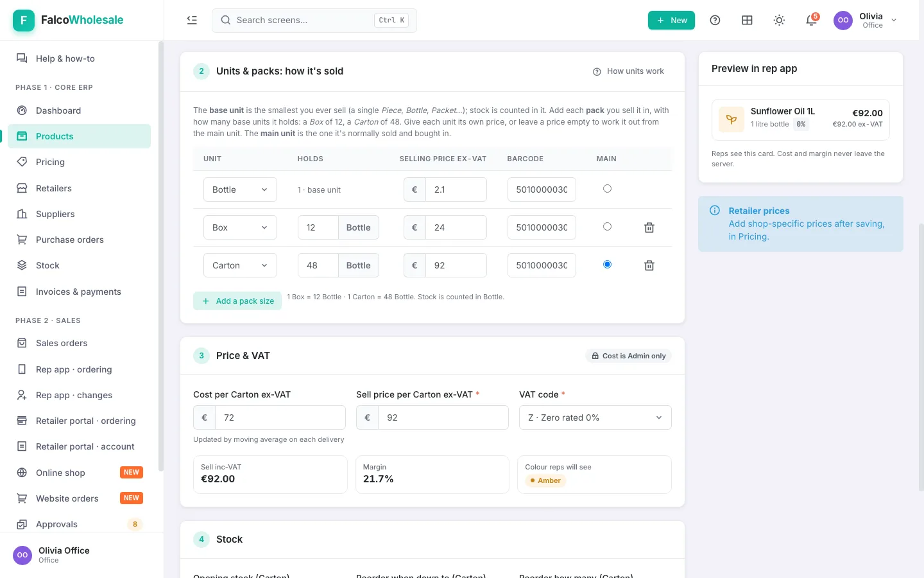Edit Cost per Carton ex-VAT field
Screen dimensions: 924x578
click(x=280, y=417)
